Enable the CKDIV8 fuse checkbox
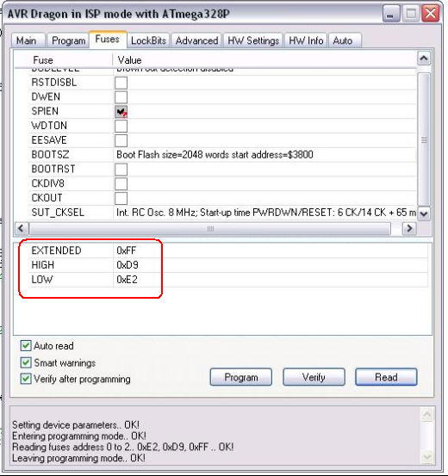Screen dimensions: 448x476 tap(121, 183)
